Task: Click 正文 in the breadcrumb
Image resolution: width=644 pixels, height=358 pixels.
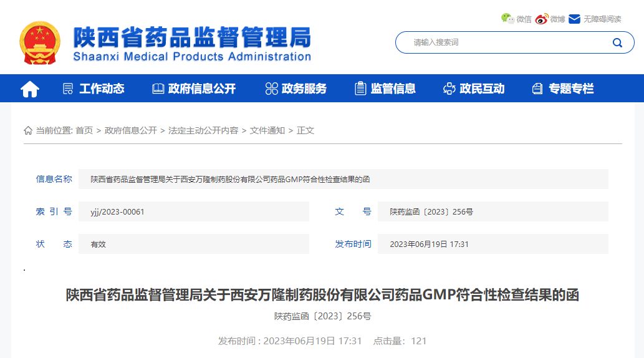Action: (x=305, y=131)
